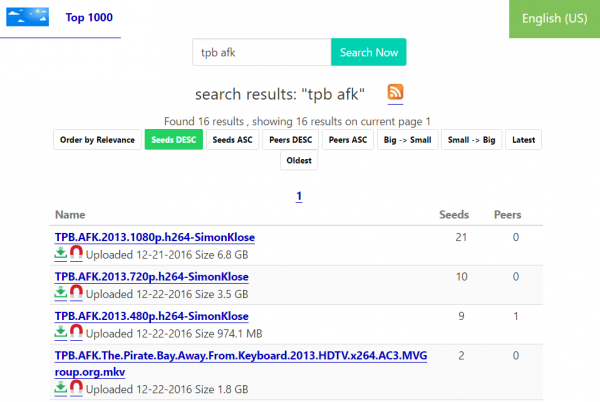Open TPB.AFK.2013.1080p.h264-SimonKlose link
This screenshot has height=402, width=600.
click(x=155, y=237)
